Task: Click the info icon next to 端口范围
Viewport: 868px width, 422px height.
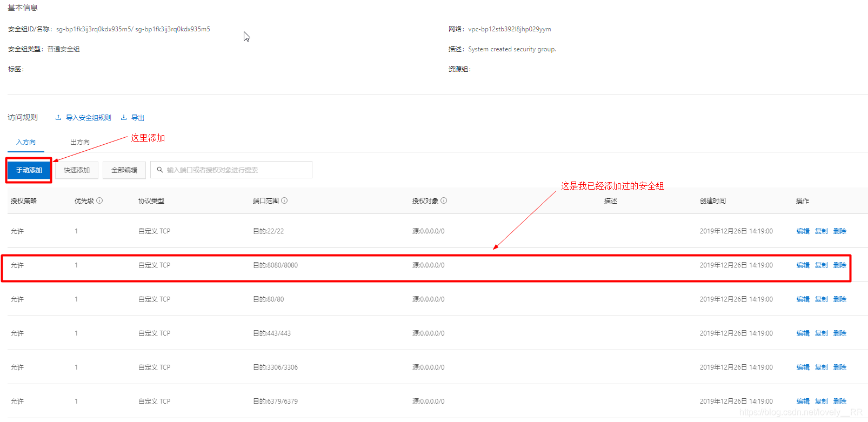Action: point(284,200)
